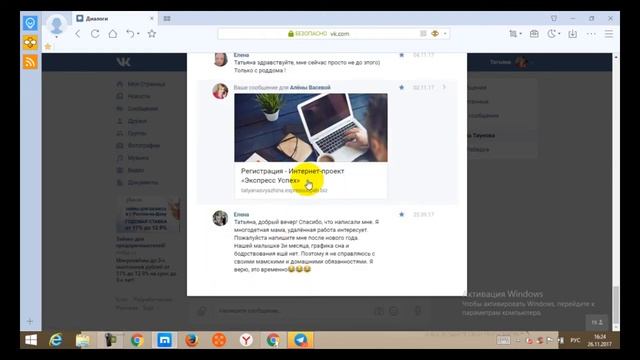Viewport: 640px width, 360px height.
Task: Reload the vk.com page
Action: tap(95, 34)
